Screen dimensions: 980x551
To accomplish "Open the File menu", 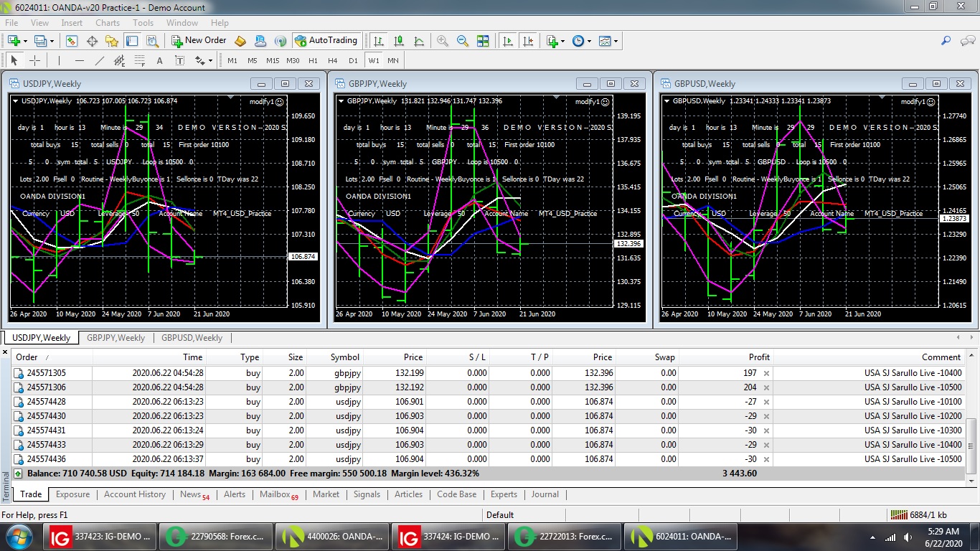I will point(11,23).
